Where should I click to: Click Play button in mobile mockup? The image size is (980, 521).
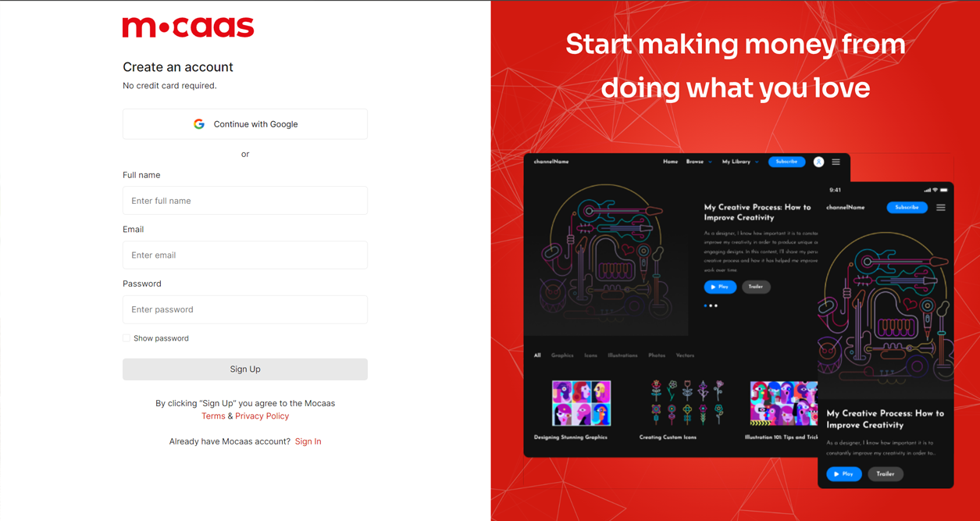(844, 474)
